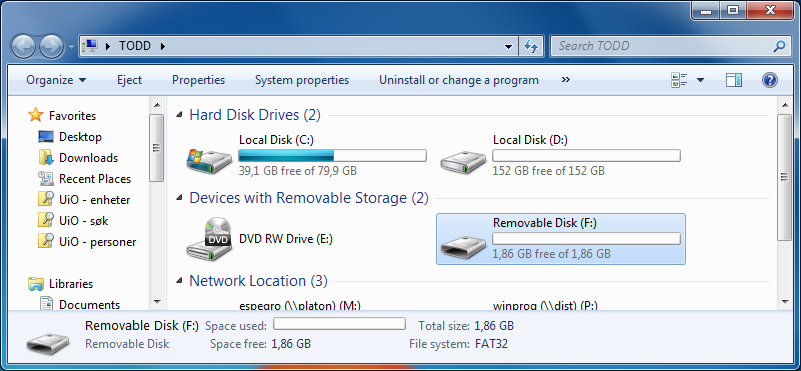Open Downloads in Favorites
The width and height of the screenshot is (801, 371).
pyautogui.click(x=88, y=158)
